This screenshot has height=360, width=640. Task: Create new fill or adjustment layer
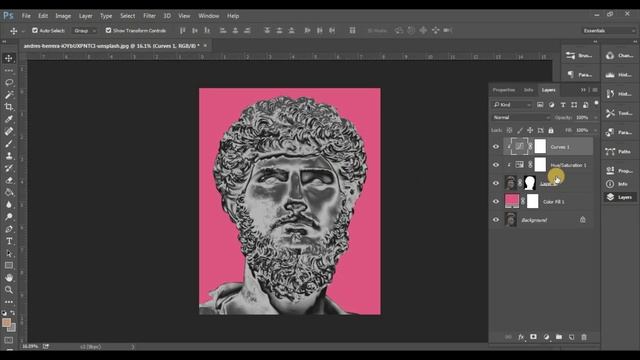pyautogui.click(x=546, y=337)
